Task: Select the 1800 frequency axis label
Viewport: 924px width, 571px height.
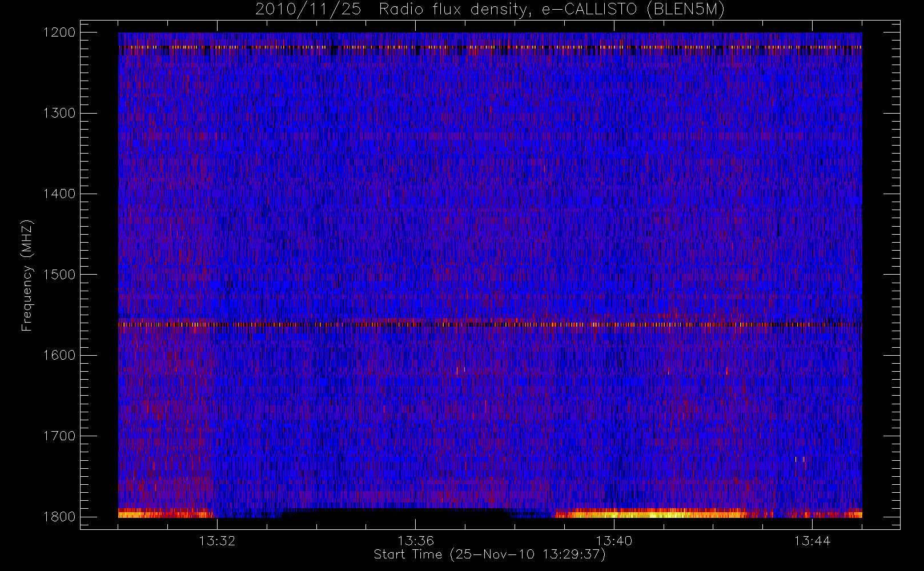Action: click(x=59, y=516)
